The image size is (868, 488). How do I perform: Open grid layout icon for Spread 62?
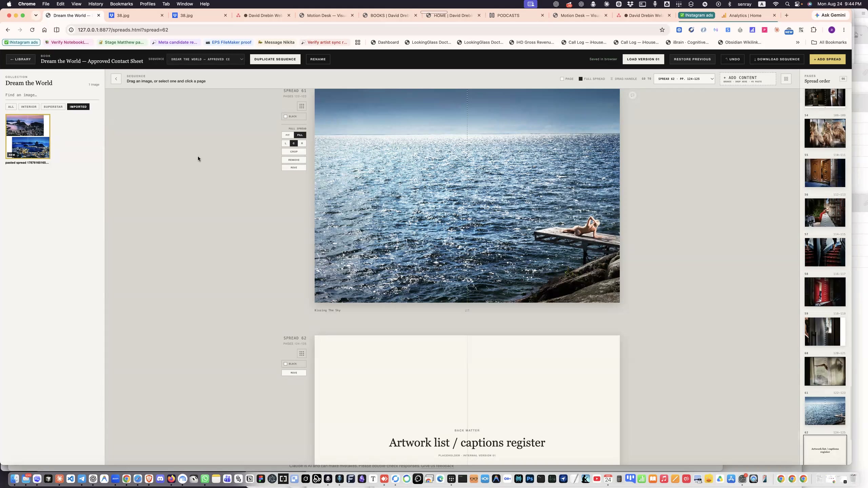coord(301,353)
